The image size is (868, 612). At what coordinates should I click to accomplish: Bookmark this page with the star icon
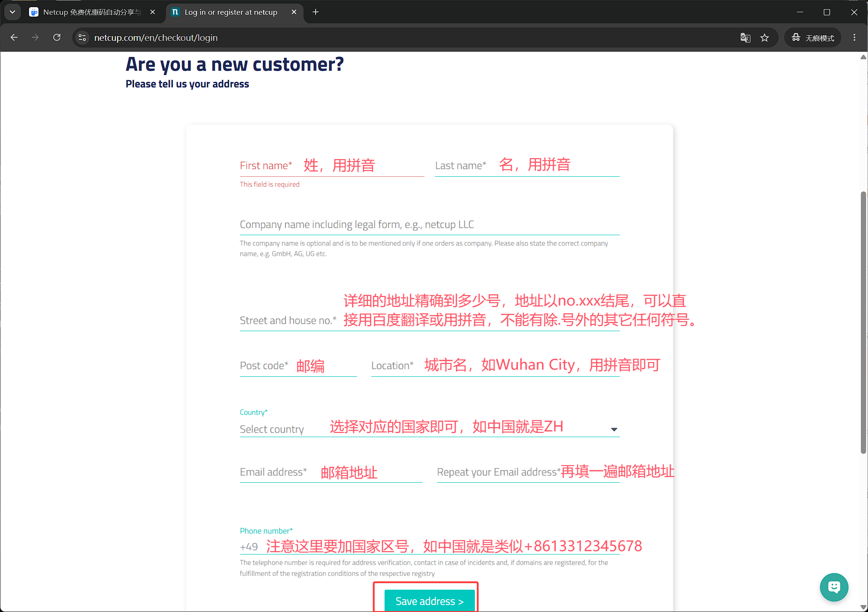(764, 38)
